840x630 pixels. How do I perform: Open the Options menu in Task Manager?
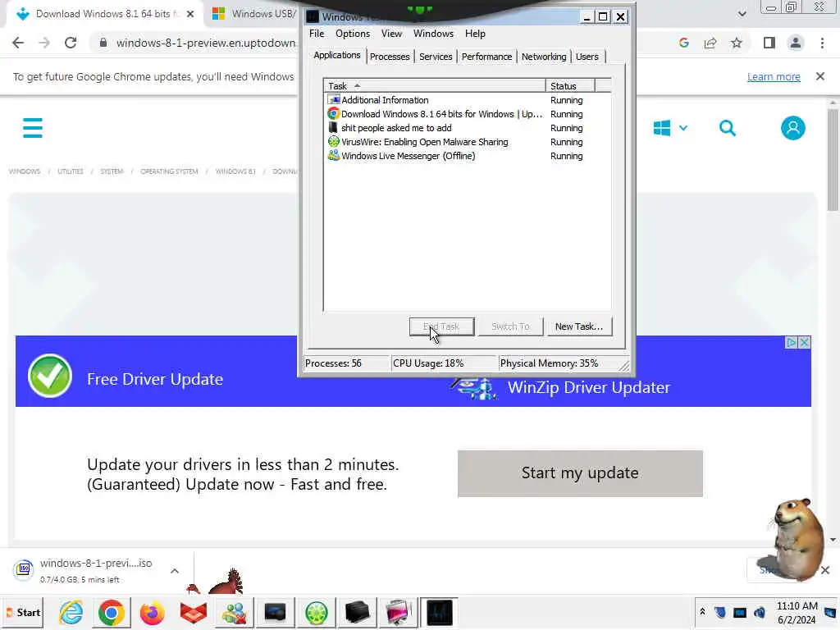click(353, 33)
